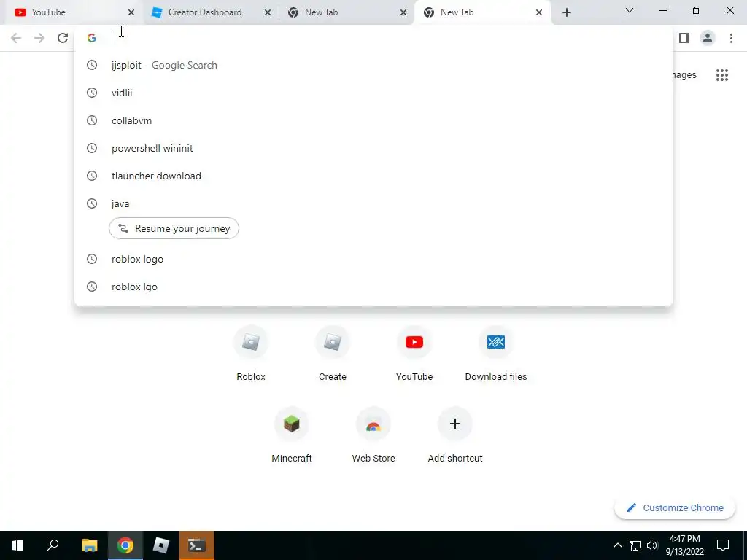Click the taskbar search magnifier
This screenshot has height=560, width=747.
click(x=53, y=545)
